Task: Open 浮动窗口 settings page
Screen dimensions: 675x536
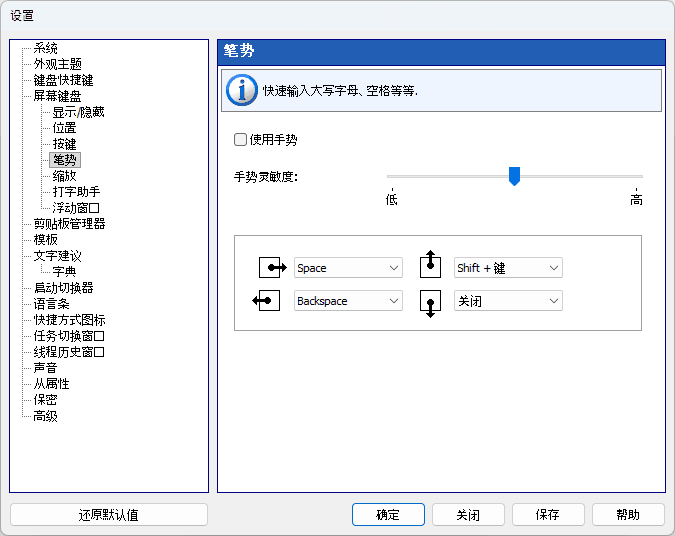Action: pyautogui.click(x=76, y=208)
